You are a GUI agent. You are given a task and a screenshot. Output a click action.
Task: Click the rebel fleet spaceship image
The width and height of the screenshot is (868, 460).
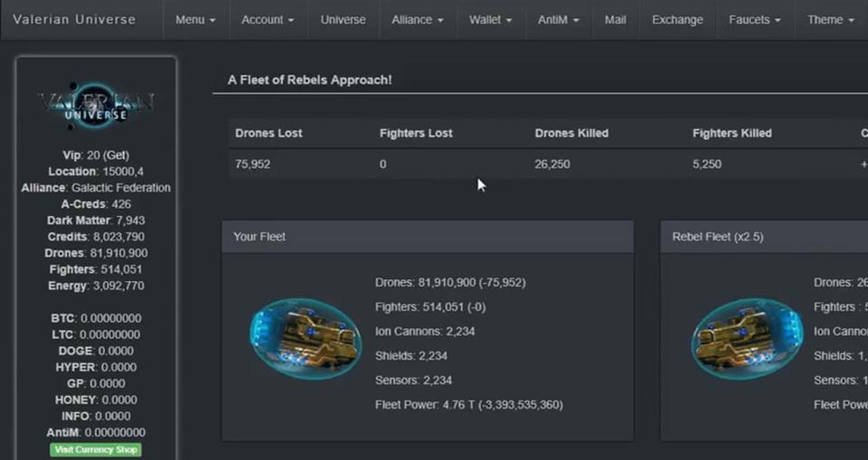[x=747, y=339]
